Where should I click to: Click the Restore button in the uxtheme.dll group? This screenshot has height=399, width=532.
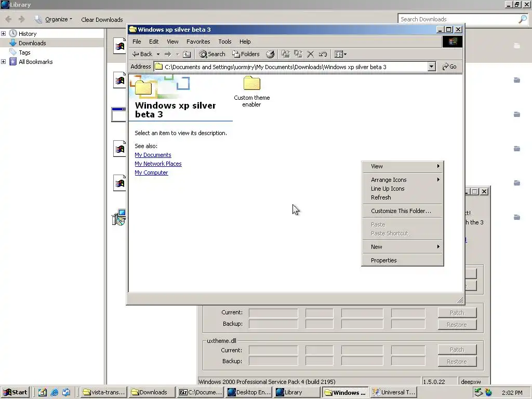pos(457,362)
